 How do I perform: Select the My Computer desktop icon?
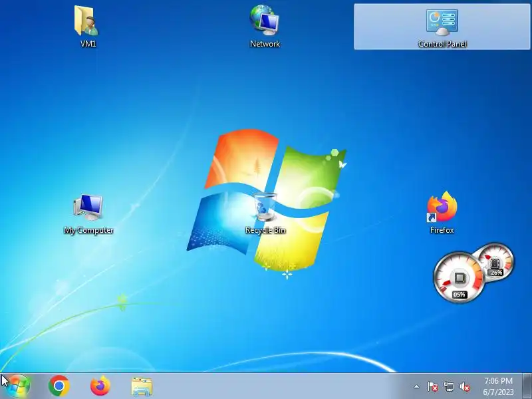click(88, 213)
